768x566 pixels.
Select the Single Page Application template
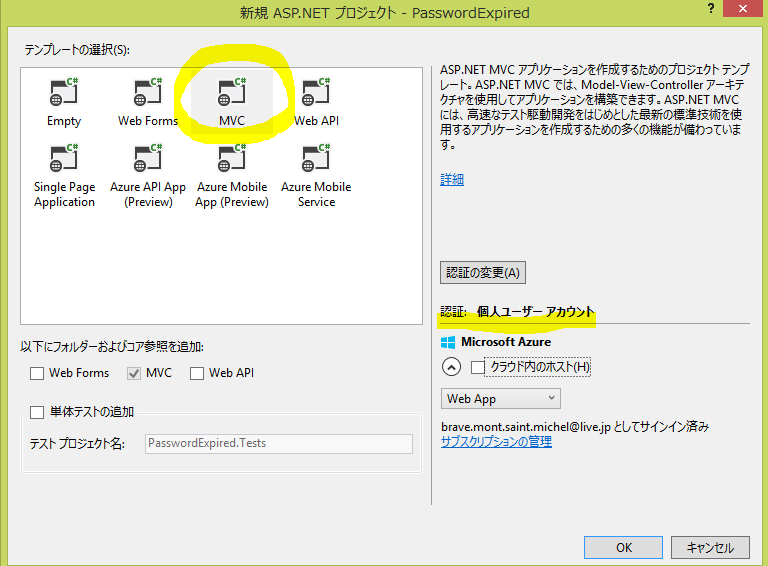click(x=64, y=176)
